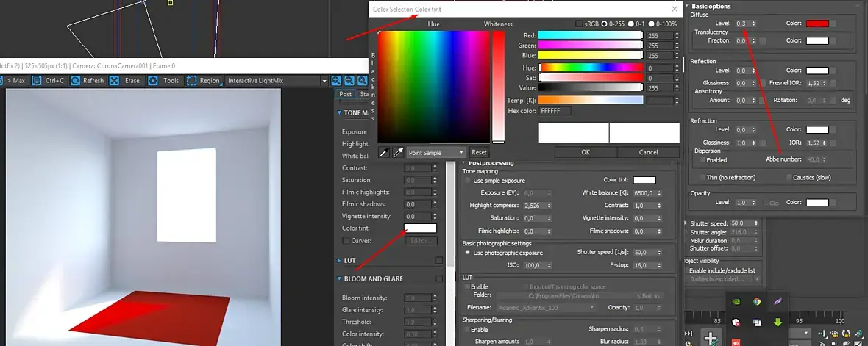Click the zoom in magnifier icon

[x=336, y=81]
